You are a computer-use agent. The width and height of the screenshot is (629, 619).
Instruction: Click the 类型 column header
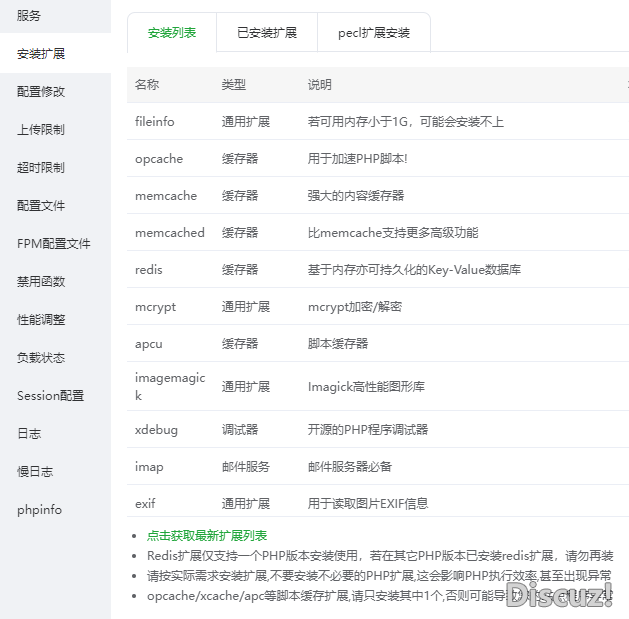(233, 85)
